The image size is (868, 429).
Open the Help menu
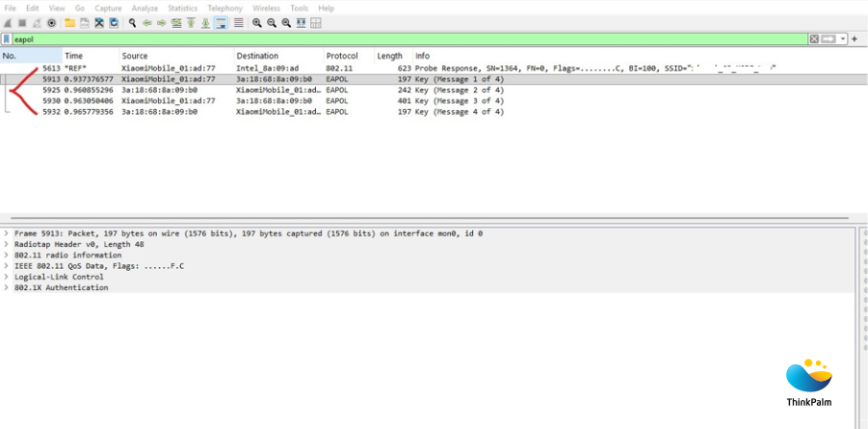326,9
